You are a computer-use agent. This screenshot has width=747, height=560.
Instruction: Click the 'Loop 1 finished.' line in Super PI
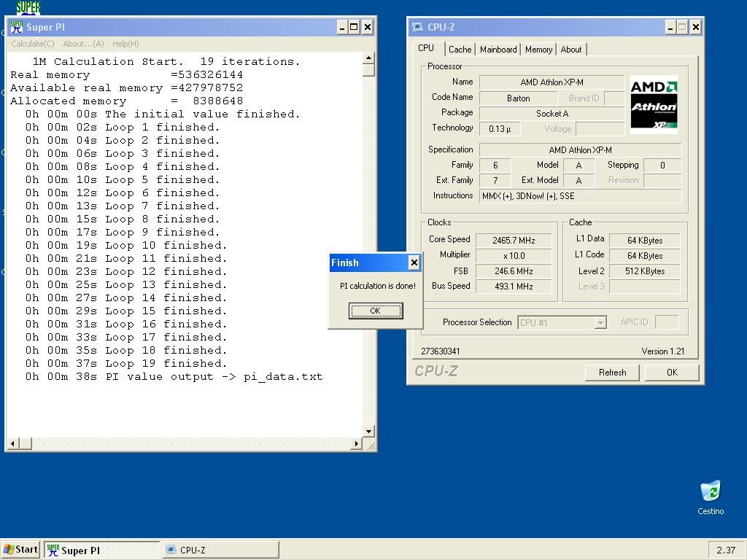click(x=123, y=127)
